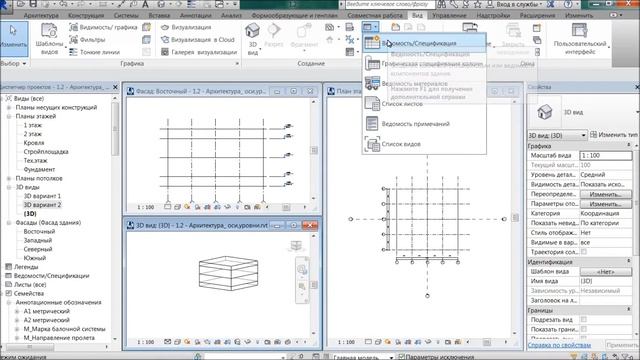Click the Фильтры tool
Screen dimensions: 640x360
pyautogui.click(x=88, y=40)
